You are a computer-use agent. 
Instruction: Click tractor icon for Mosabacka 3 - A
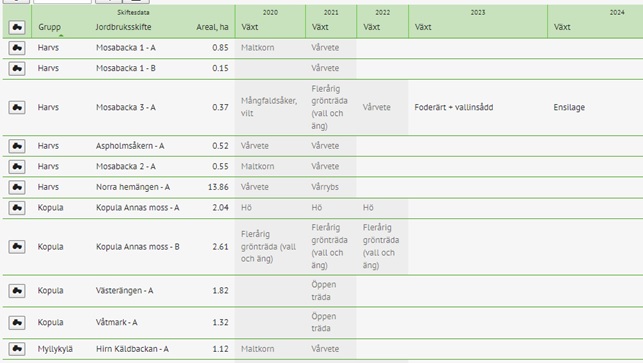(x=17, y=107)
